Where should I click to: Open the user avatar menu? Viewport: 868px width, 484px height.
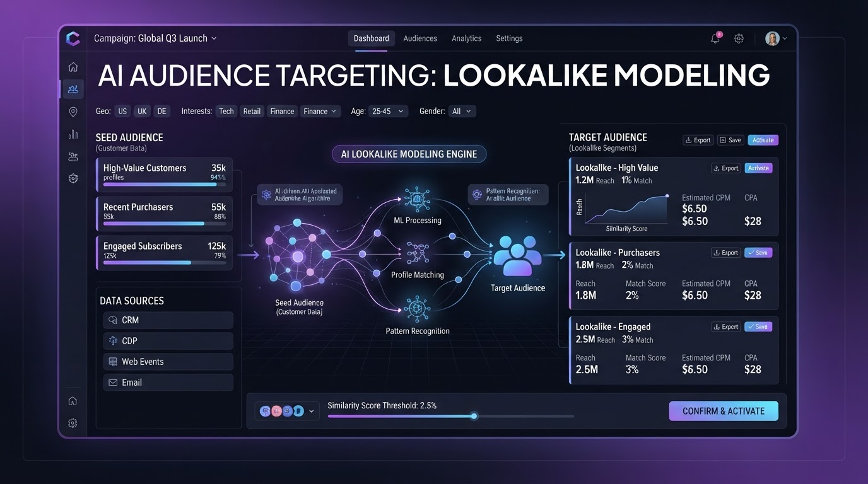[776, 38]
